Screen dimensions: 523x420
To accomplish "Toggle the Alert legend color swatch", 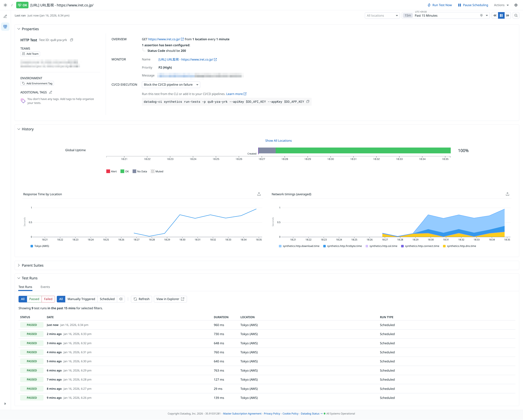I will [x=108, y=171].
